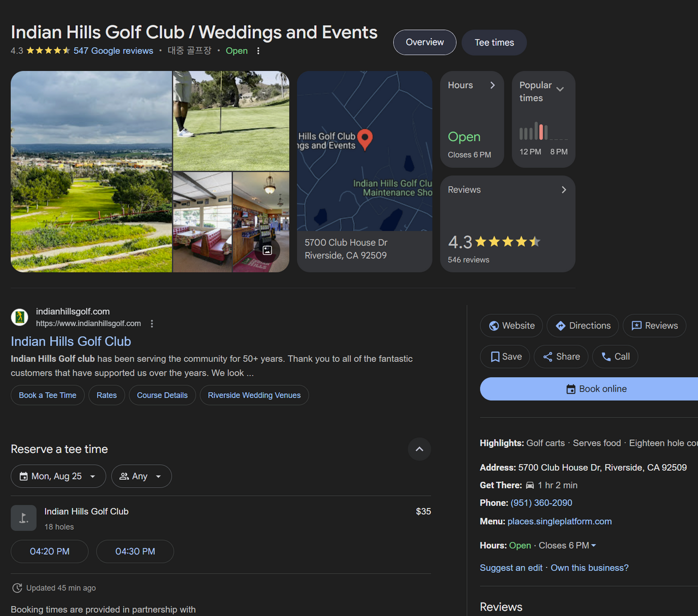This screenshot has width=698, height=616.
Task: Expand the Popular times card chevron
Action: click(560, 89)
